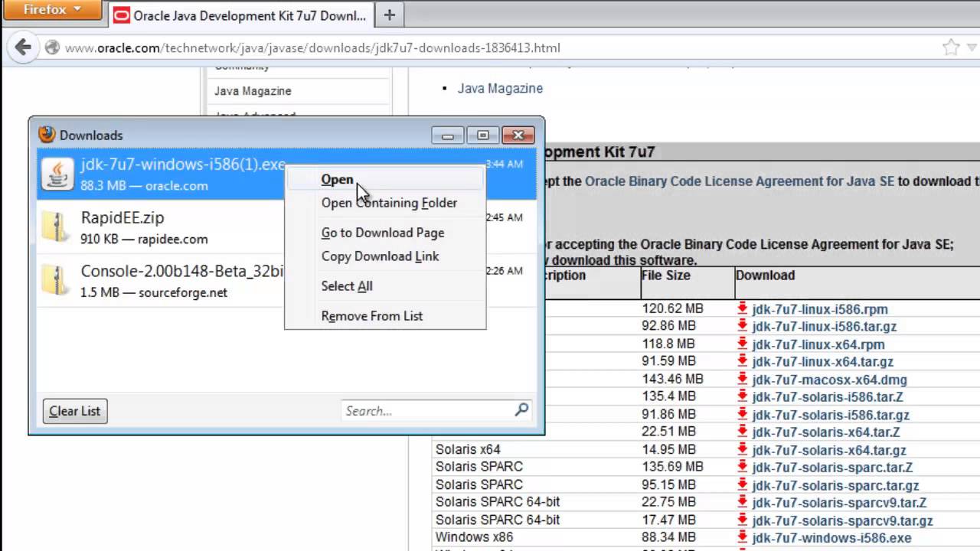Click red download arrow beside jdk-7u7-solaris-sparc.tar.Z
980x551 pixels.
tap(742, 467)
